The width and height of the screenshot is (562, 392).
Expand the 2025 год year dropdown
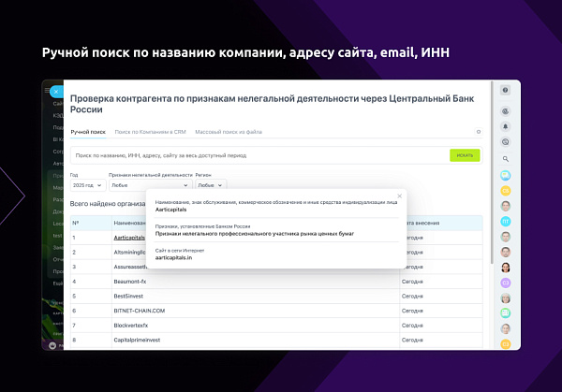(x=88, y=185)
